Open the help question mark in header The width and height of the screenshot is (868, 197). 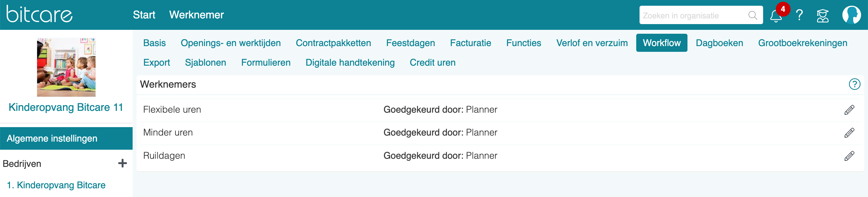click(799, 15)
